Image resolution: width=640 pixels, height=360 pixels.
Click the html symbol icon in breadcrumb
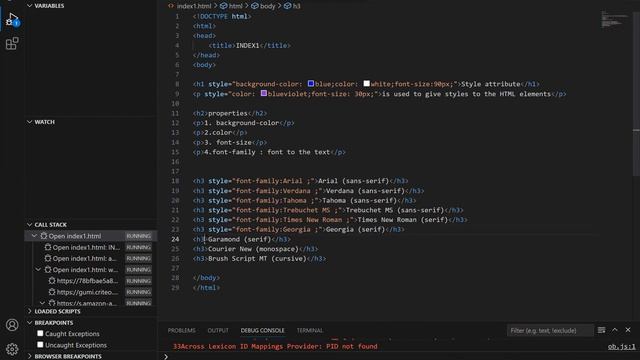point(223,6)
